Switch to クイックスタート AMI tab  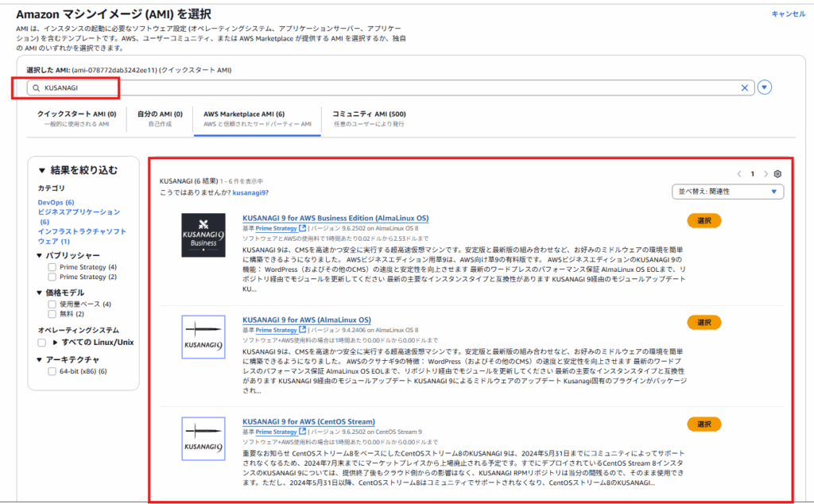[77, 119]
